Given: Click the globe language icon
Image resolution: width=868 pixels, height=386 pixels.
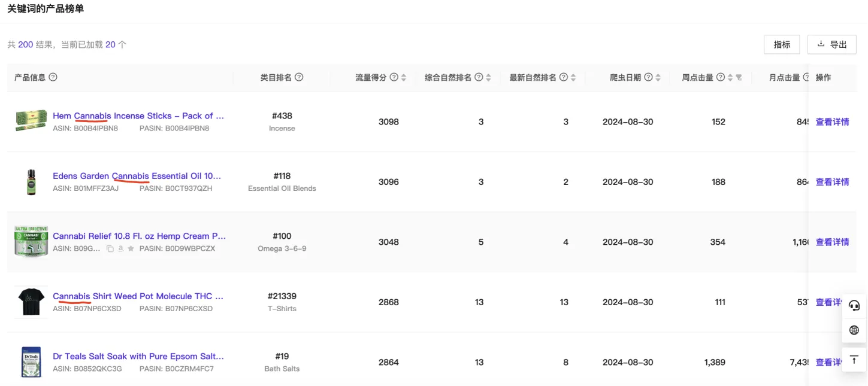Looking at the screenshot, I should (x=853, y=329).
